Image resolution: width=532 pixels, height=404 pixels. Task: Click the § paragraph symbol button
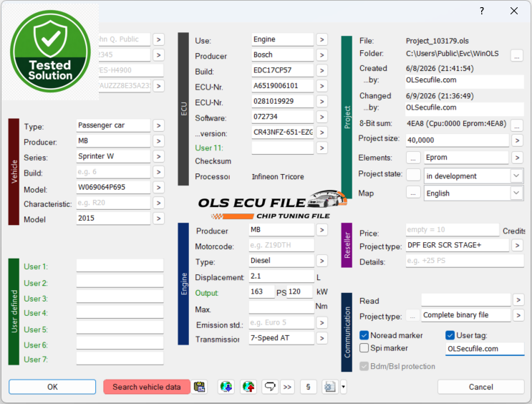(308, 387)
